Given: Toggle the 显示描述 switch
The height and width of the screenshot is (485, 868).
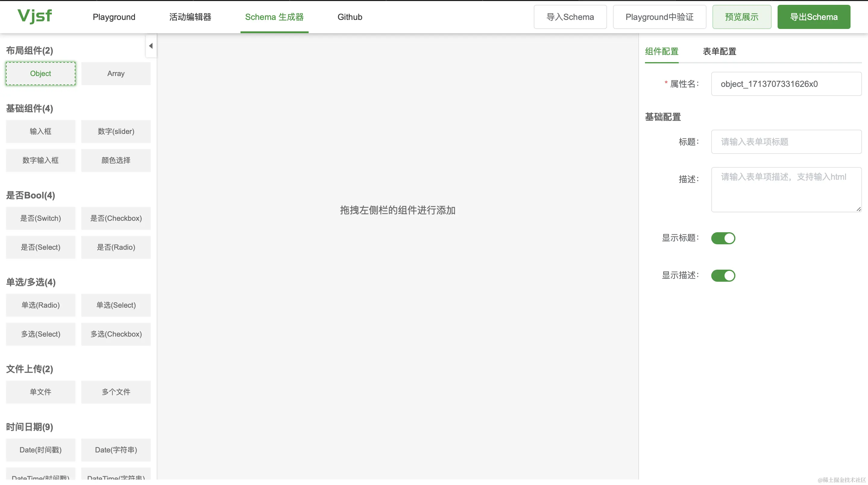Looking at the screenshot, I should tap(723, 276).
